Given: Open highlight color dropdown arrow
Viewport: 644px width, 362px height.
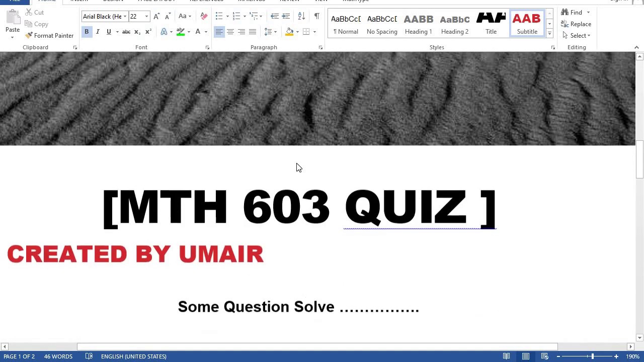Looking at the screenshot, I should tap(189, 32).
